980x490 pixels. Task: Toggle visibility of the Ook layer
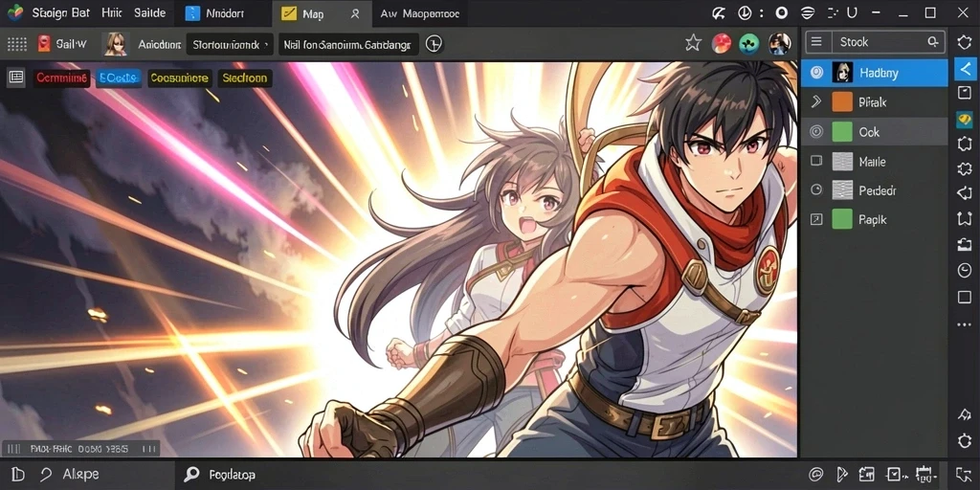[x=816, y=132]
